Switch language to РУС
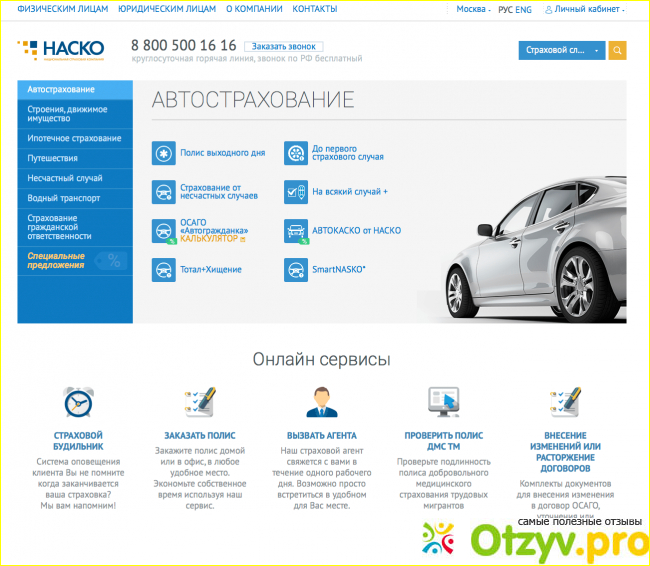This screenshot has height=566, width=650. tap(505, 9)
